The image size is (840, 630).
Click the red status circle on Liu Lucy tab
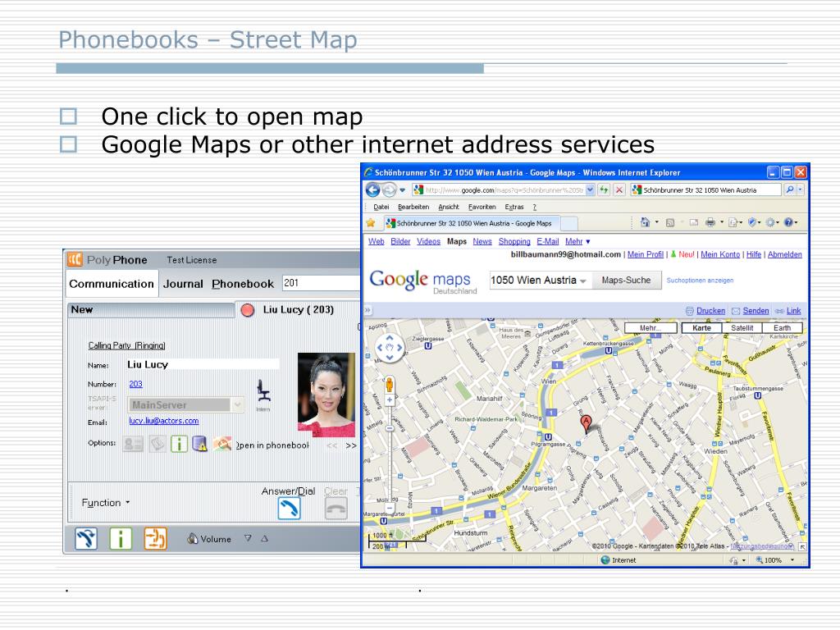(x=248, y=310)
